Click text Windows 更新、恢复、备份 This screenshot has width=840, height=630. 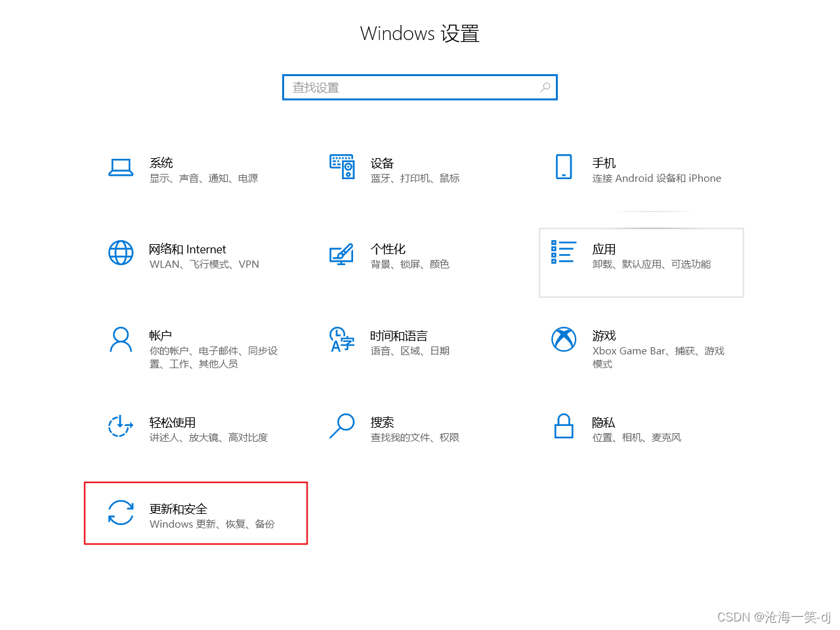point(212,524)
